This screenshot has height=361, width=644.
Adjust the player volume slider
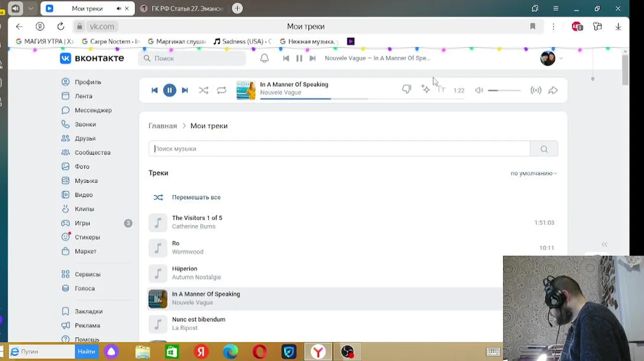(505, 90)
